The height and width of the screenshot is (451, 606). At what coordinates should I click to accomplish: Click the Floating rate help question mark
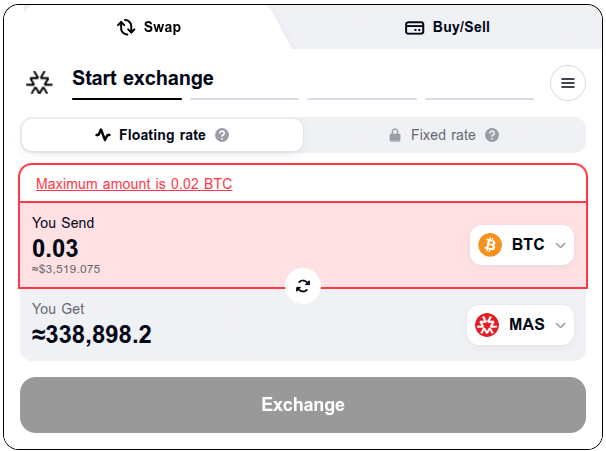222,135
